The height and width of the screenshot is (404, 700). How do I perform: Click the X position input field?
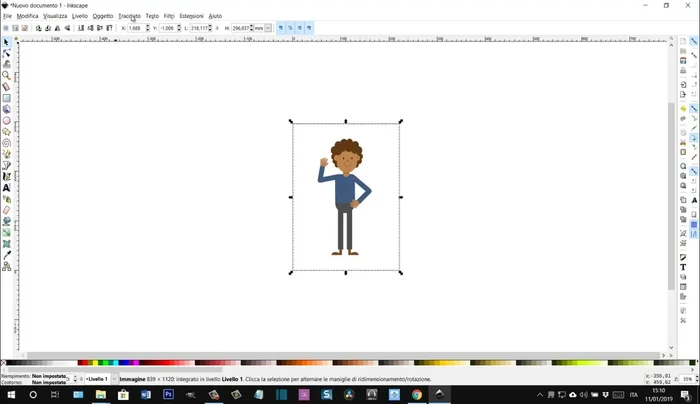136,28
